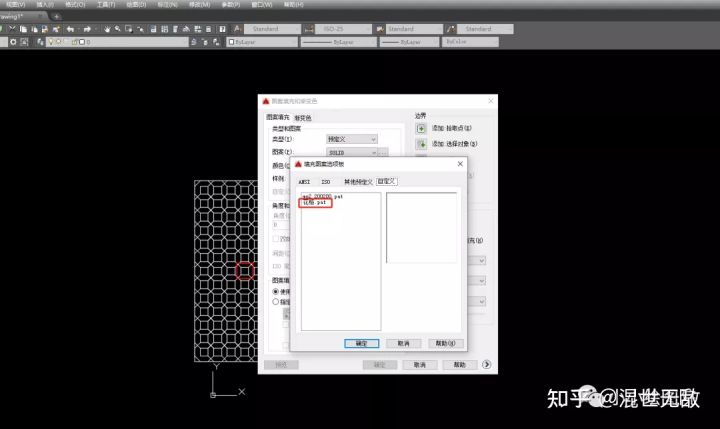Screen dimensions: 720x429
Task: Switch to the Other Predefined tab
Action: pyautogui.click(x=358, y=182)
